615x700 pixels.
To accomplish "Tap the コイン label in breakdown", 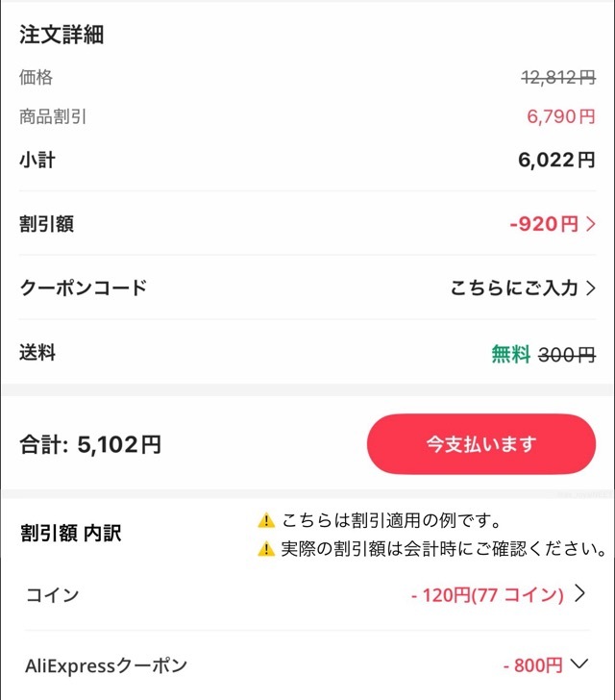I will coord(52,595).
